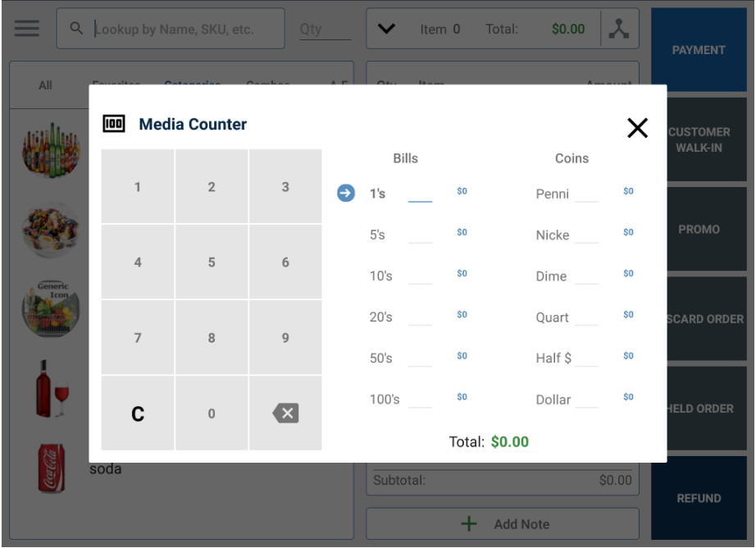Click the item lookup search field
Image resolution: width=756 pixels, height=548 pixels.
[x=184, y=30]
